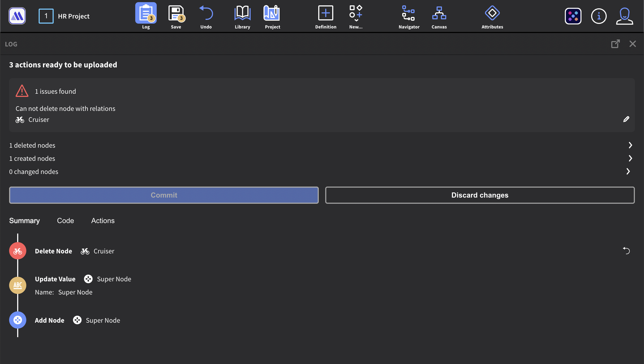Expand the created nodes row
Screen dimensions: 644x364
point(630,158)
